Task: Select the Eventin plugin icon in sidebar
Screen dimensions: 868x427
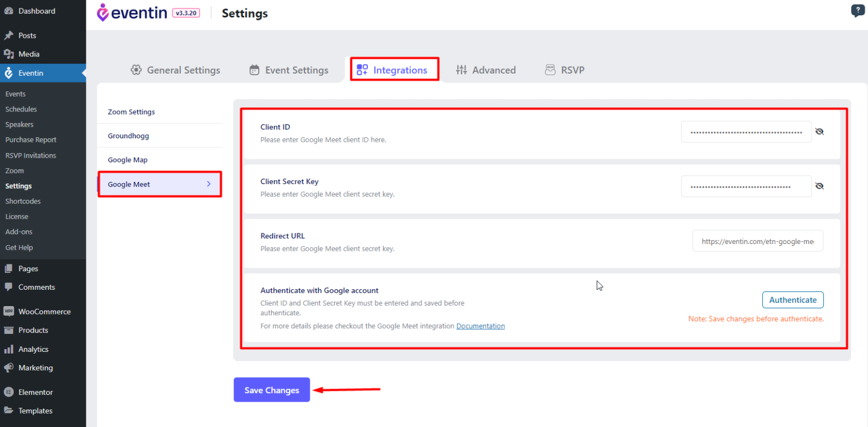Action: point(8,72)
